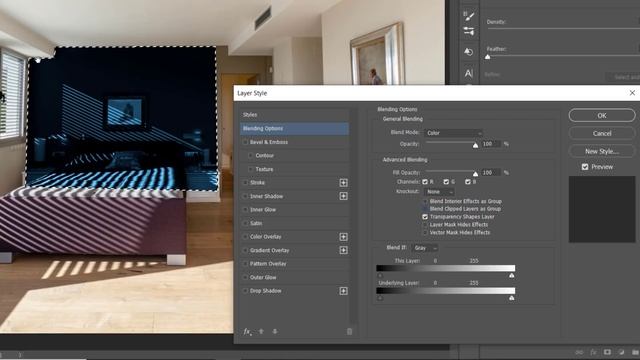Screen dimensions: 640x360
Task: Click the Opacity slider handle
Action: click(475, 145)
